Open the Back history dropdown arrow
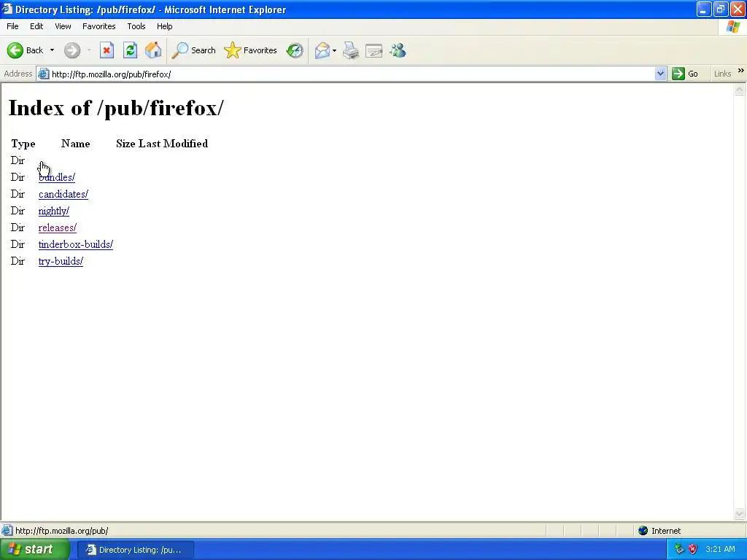This screenshot has width=747, height=560. click(52, 50)
